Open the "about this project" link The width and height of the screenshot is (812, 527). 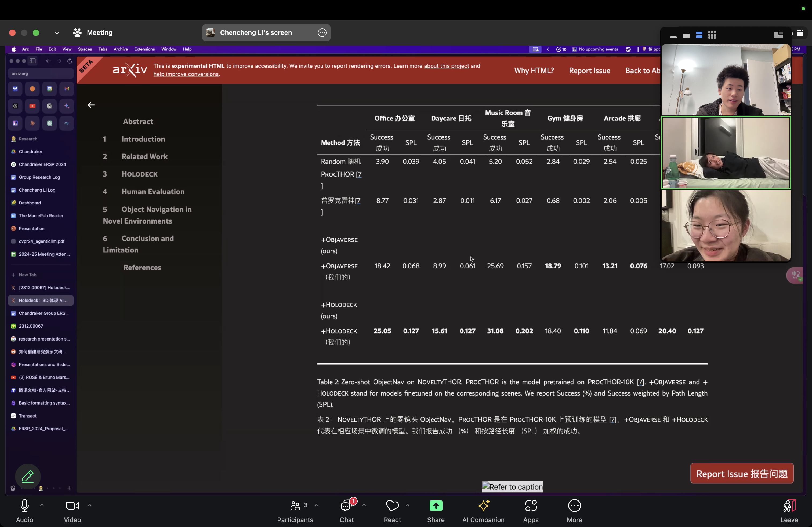click(x=446, y=66)
